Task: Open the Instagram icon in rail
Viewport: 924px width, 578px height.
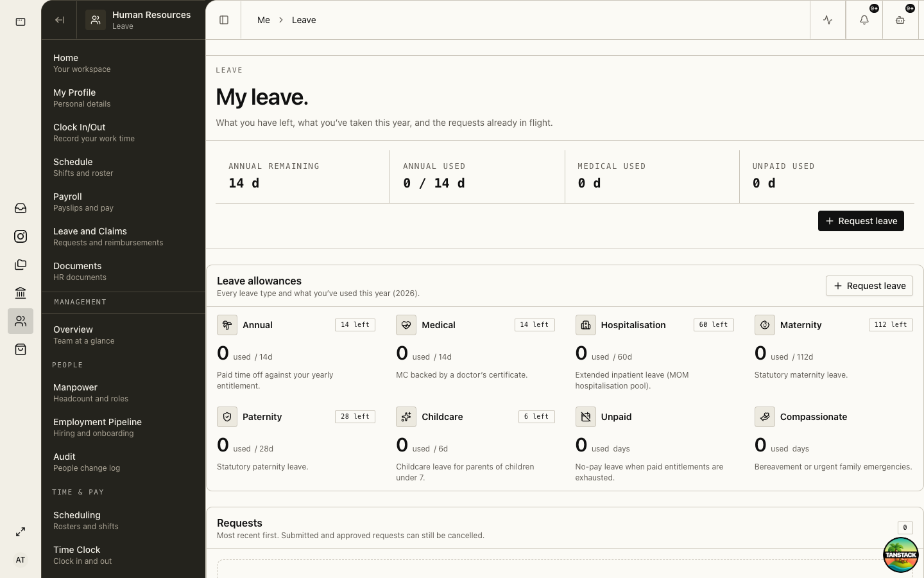Action: click(x=21, y=236)
